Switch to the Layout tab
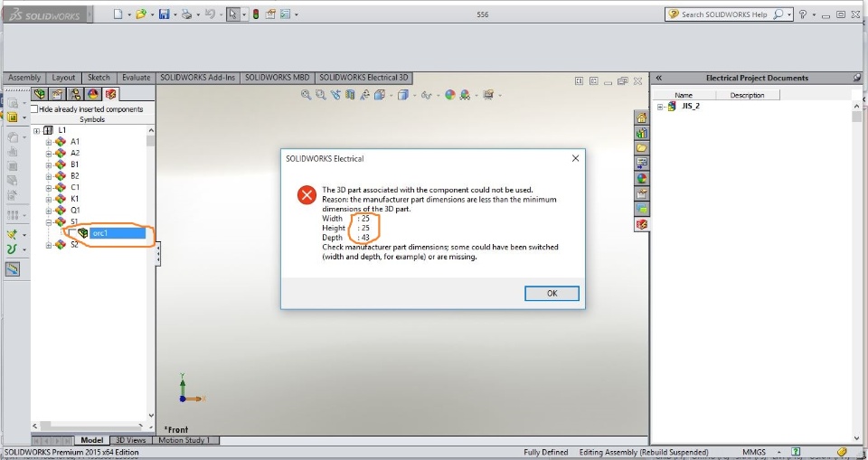The width and height of the screenshot is (868, 460). [x=63, y=78]
